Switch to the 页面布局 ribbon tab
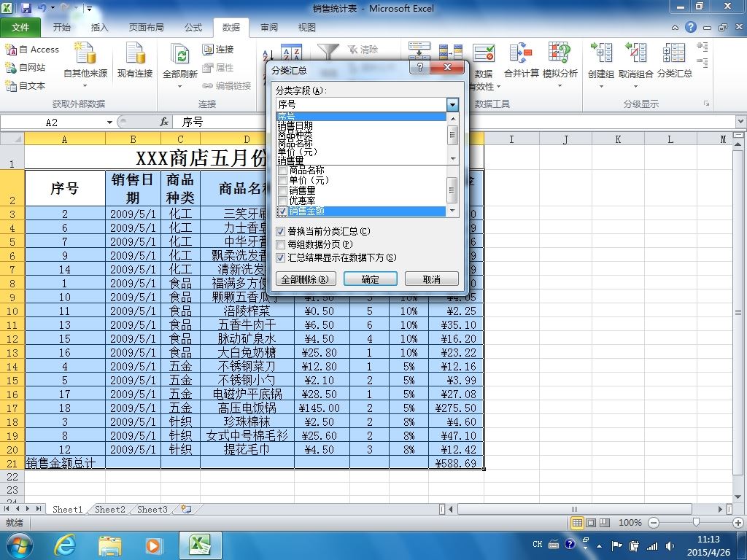Viewport: 747px width, 560px height. (x=146, y=28)
